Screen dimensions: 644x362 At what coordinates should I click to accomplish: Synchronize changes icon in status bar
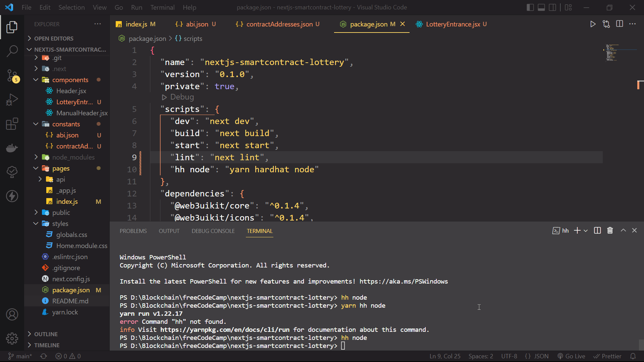click(x=44, y=356)
